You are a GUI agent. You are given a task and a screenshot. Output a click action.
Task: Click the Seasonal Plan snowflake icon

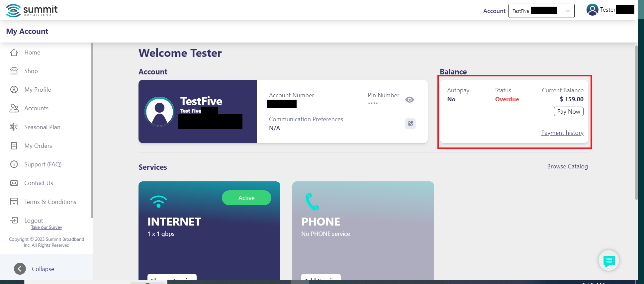(14, 127)
